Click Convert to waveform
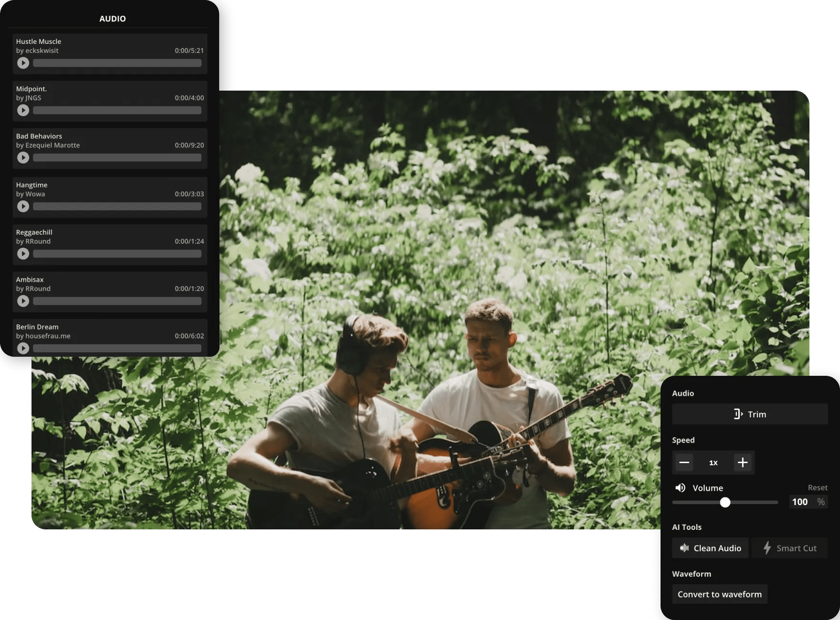 [719, 594]
